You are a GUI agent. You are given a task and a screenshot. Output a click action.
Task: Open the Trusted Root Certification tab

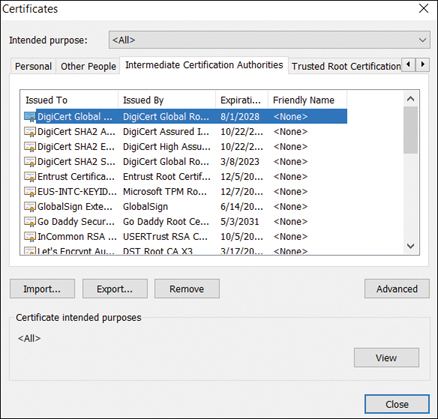346,66
